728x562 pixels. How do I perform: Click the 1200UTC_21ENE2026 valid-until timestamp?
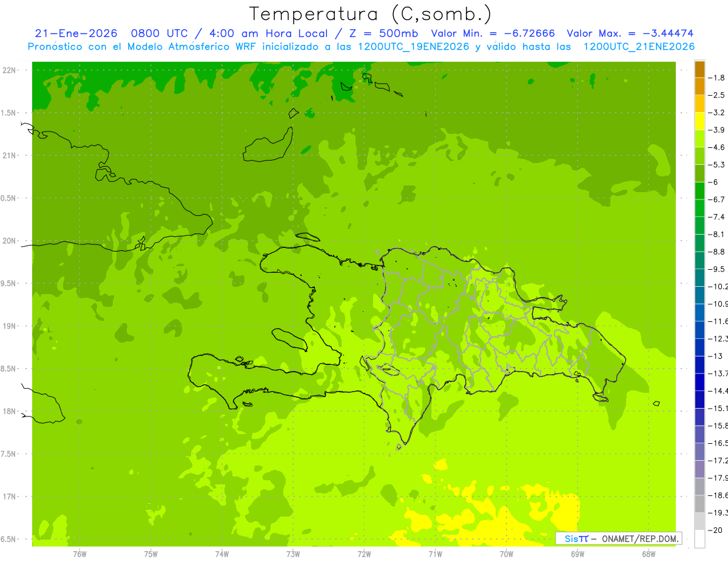point(639,47)
